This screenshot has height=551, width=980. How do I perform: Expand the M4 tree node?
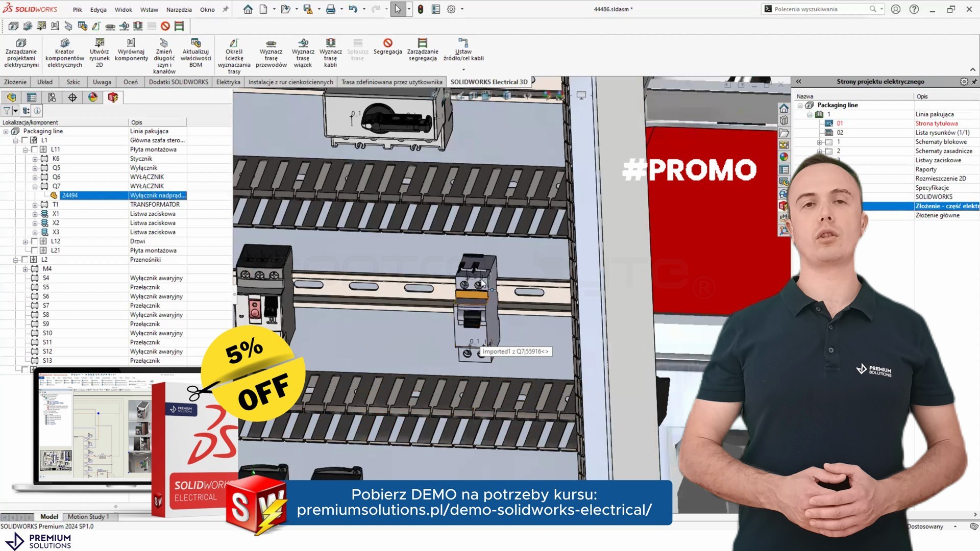click(x=25, y=269)
